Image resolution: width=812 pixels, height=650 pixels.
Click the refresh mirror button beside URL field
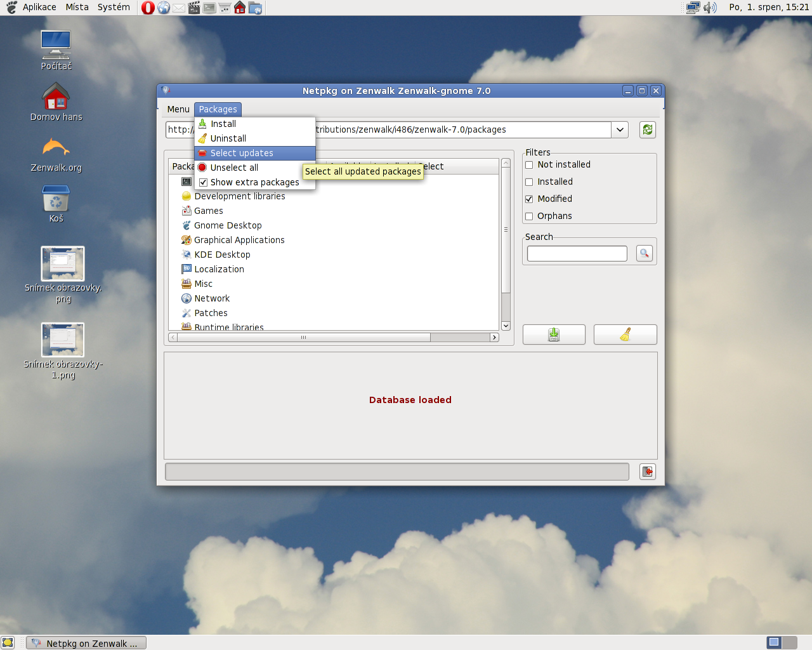click(647, 129)
